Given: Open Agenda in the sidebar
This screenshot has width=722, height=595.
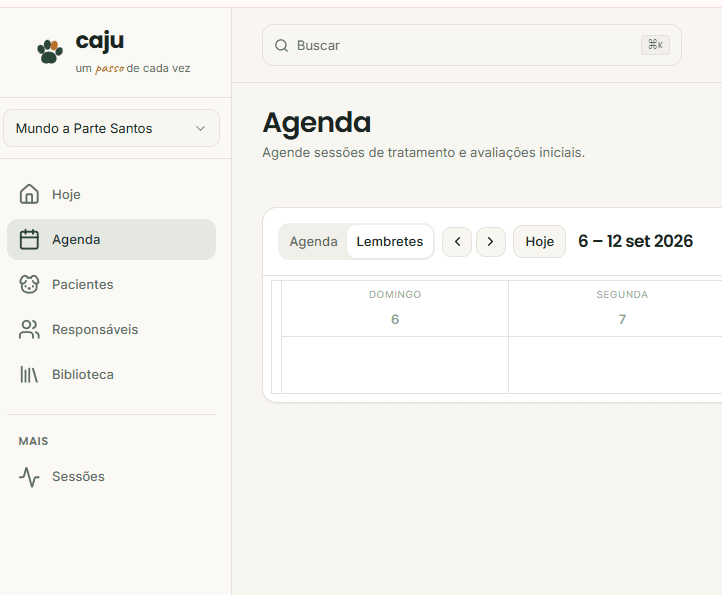Looking at the screenshot, I should click(x=111, y=239).
